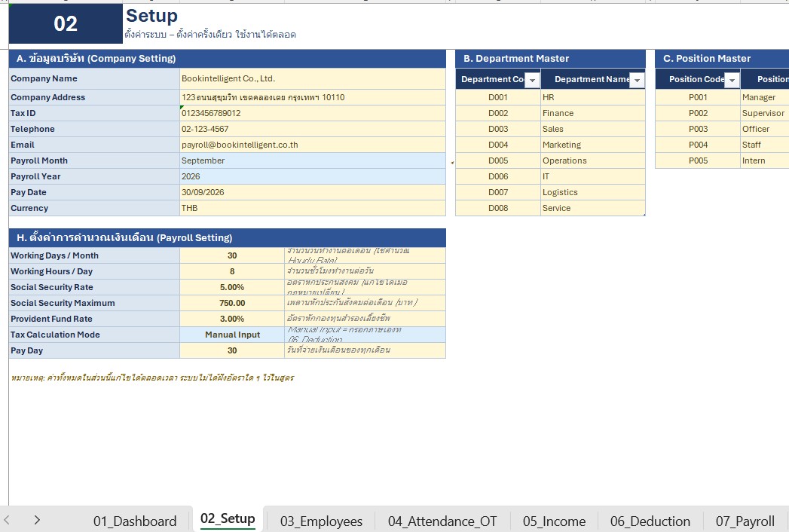
Task: Select the Finance department name cell
Action: (x=593, y=113)
